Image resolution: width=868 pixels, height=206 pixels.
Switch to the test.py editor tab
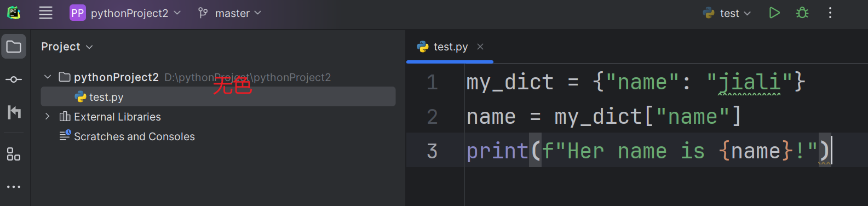451,47
